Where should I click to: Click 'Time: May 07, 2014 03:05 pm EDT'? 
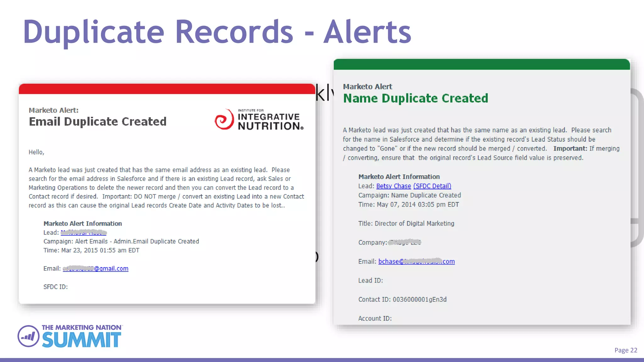coord(408,205)
